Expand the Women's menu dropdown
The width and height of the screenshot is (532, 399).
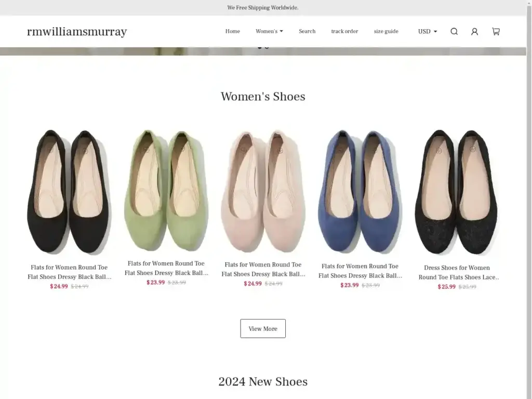269,32
